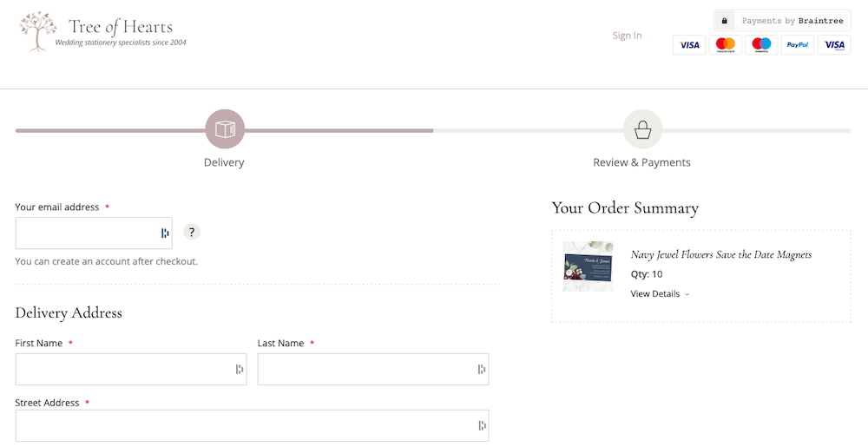868x447 pixels.
Task: Click autofill icon in Street Address field
Action: click(482, 425)
